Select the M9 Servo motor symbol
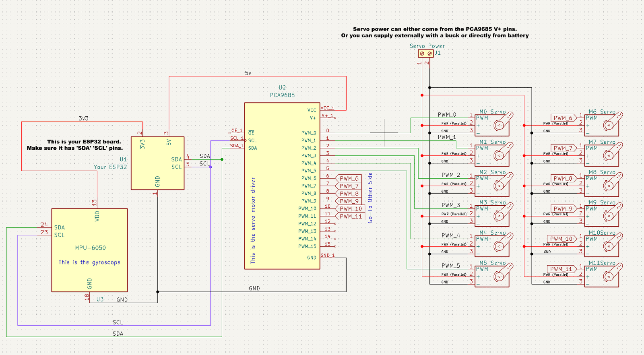The width and height of the screenshot is (644, 355). point(604,215)
